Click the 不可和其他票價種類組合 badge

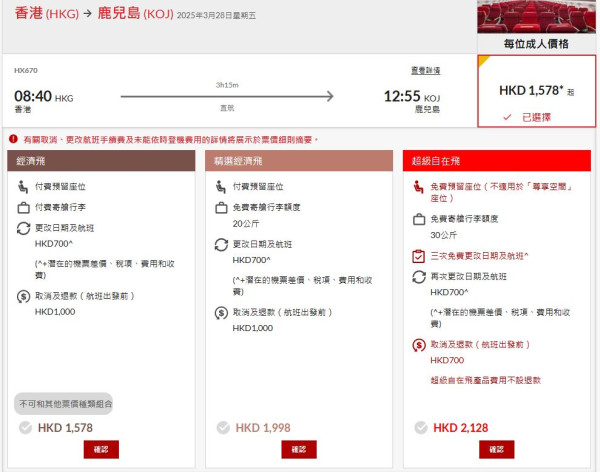click(64, 404)
